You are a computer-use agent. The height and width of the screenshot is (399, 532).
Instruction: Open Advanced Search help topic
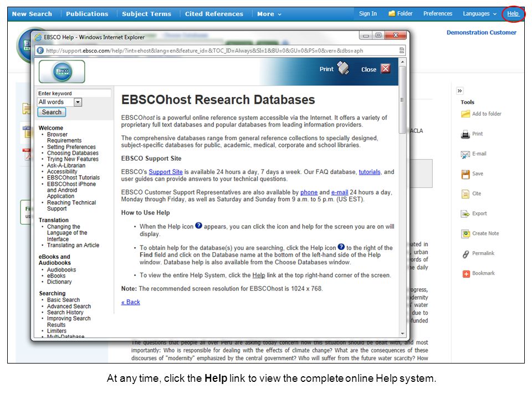(69, 306)
